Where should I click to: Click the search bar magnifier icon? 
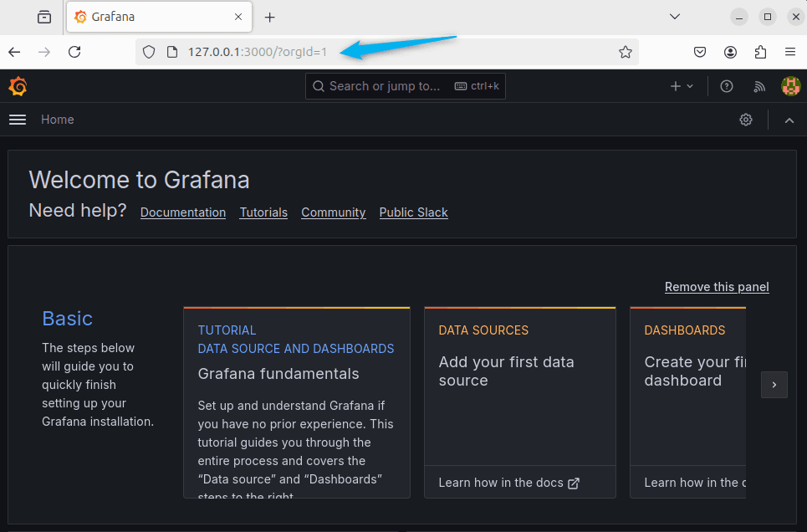coord(319,86)
